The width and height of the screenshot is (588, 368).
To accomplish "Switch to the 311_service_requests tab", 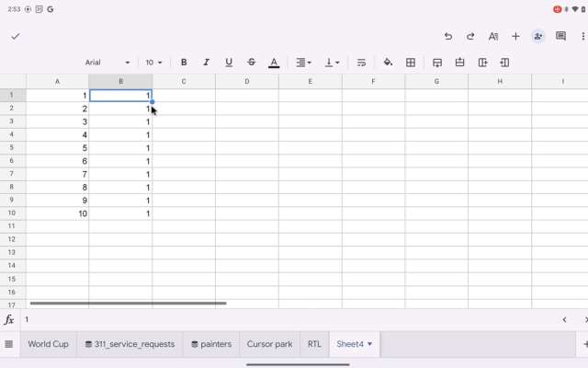I will coord(130,344).
